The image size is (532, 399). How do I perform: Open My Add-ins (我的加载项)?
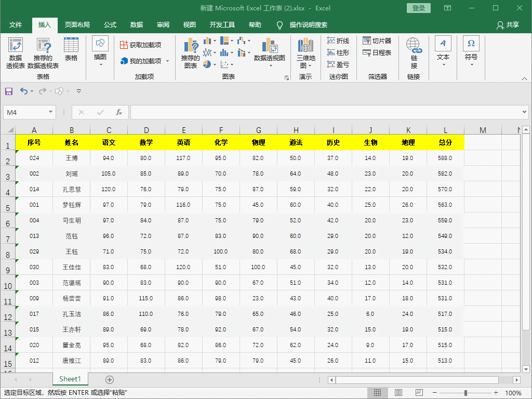(x=141, y=61)
